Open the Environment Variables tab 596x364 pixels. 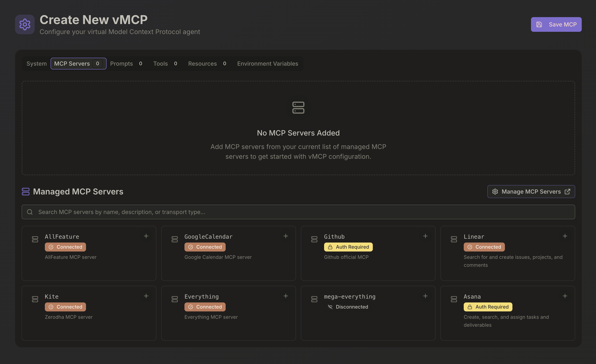point(267,63)
